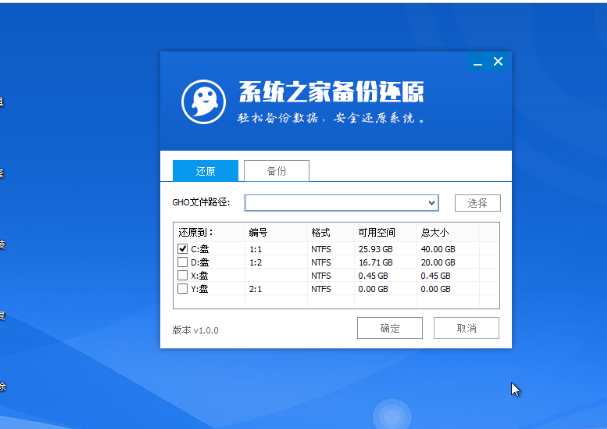Uncheck the C:盘 checkbox
The image size is (607, 429).
[x=182, y=248]
